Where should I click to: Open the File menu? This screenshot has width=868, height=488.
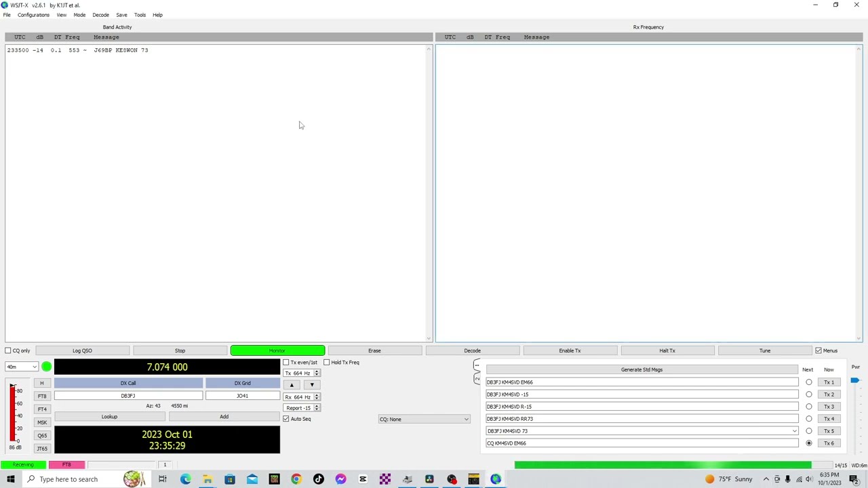7,15
